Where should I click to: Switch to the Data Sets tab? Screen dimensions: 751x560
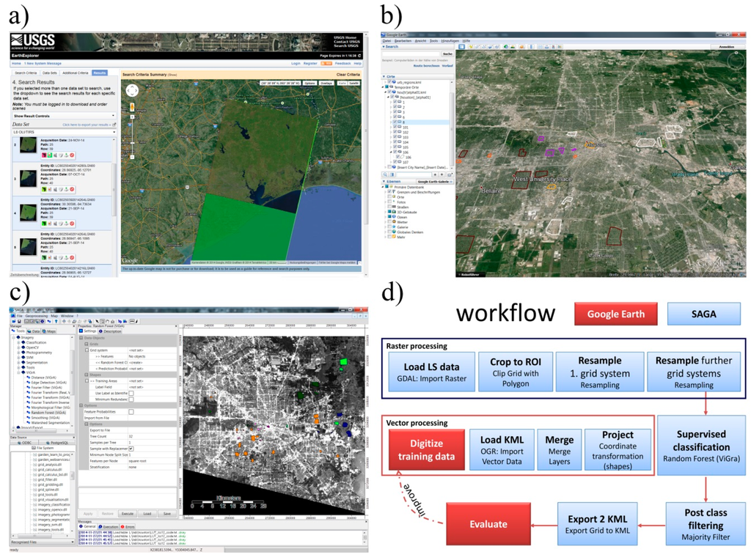tap(50, 73)
